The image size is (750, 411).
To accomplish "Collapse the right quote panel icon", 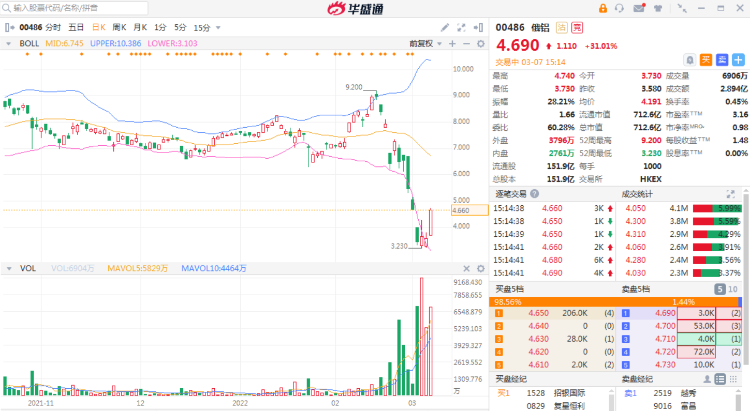I will click(478, 28).
